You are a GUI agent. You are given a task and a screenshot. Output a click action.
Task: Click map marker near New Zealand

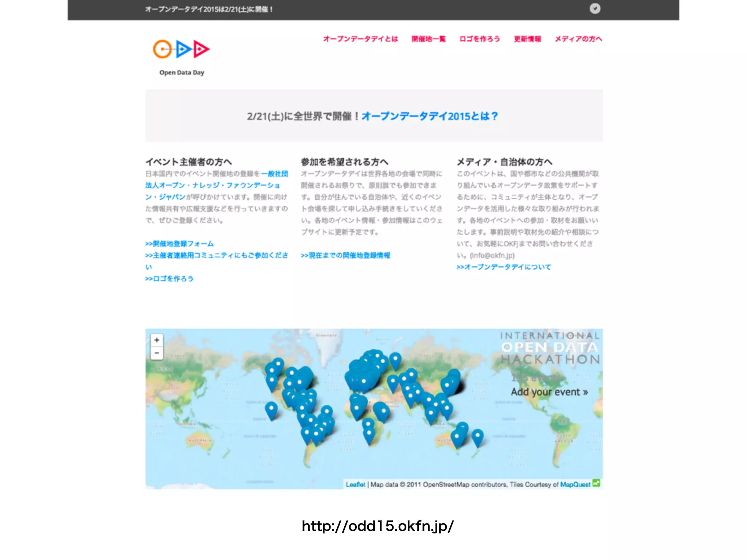click(x=477, y=437)
